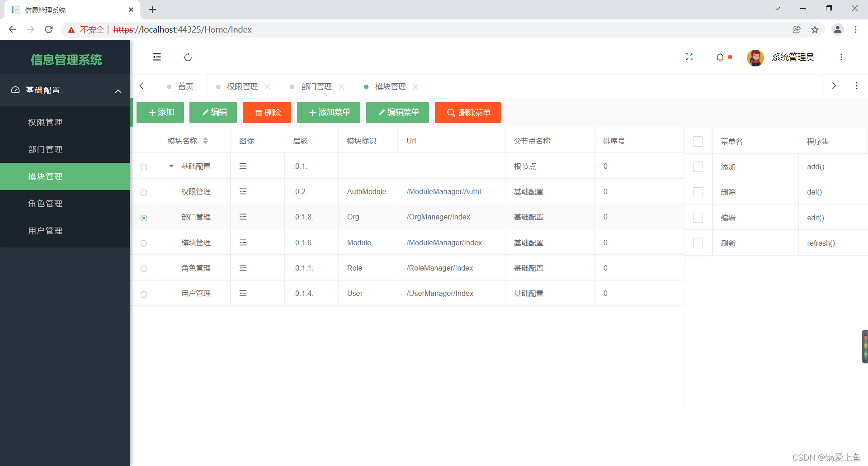Open the notification bell

point(720,57)
